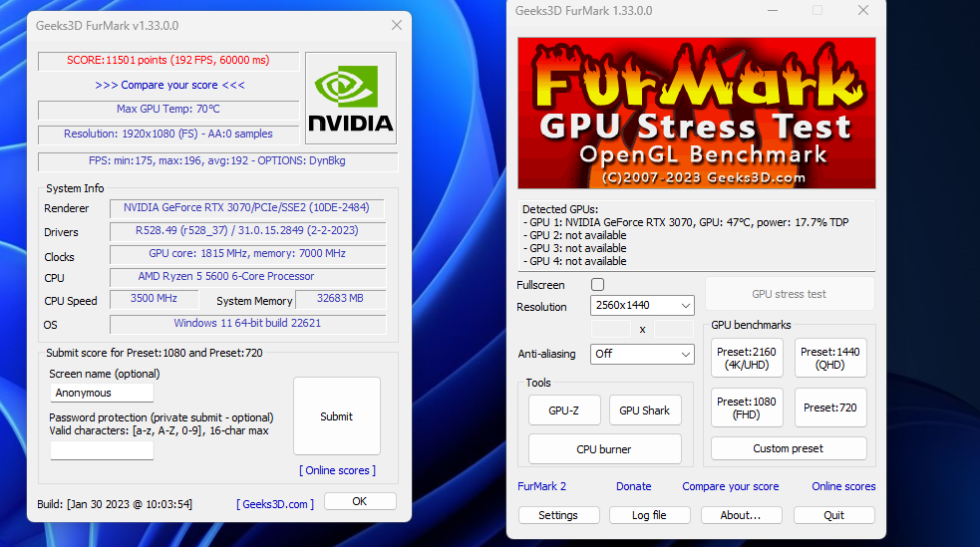Submit the benchmark score
Screen dimensions: 980x547
(x=337, y=415)
